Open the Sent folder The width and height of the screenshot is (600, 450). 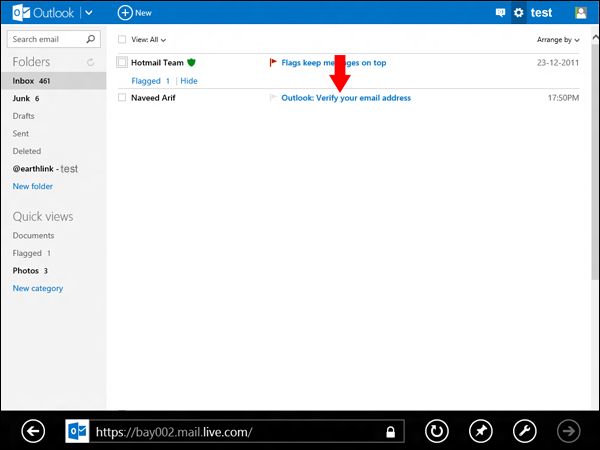click(x=21, y=134)
